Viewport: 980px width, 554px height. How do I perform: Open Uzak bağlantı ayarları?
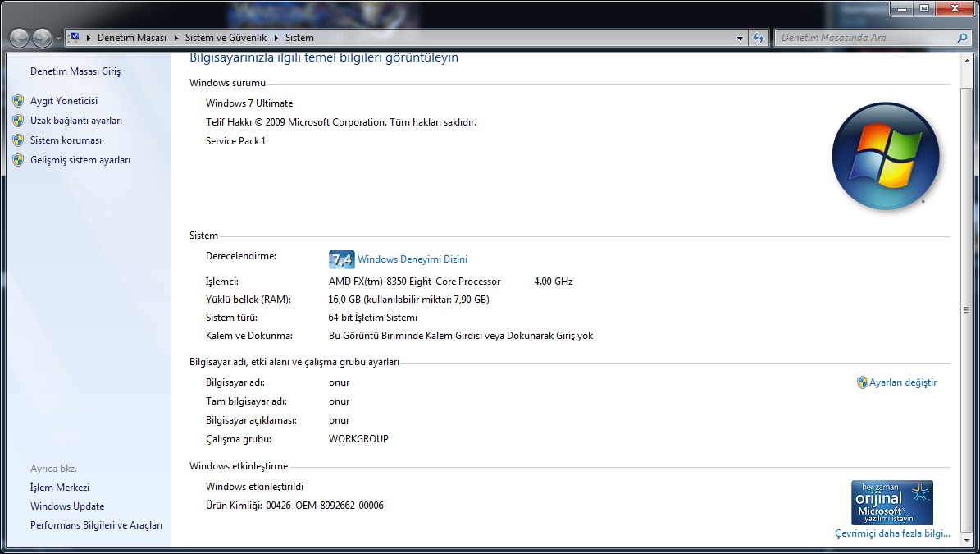(x=76, y=121)
